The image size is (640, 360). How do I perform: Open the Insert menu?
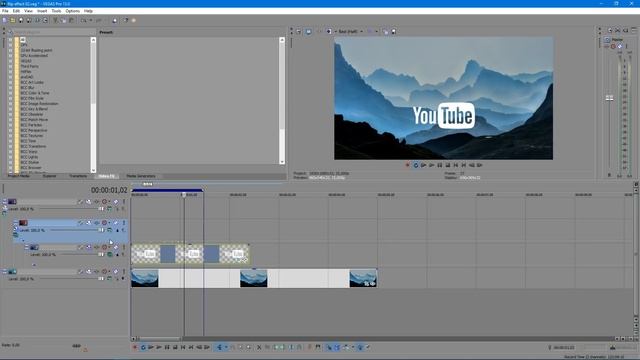click(42, 11)
